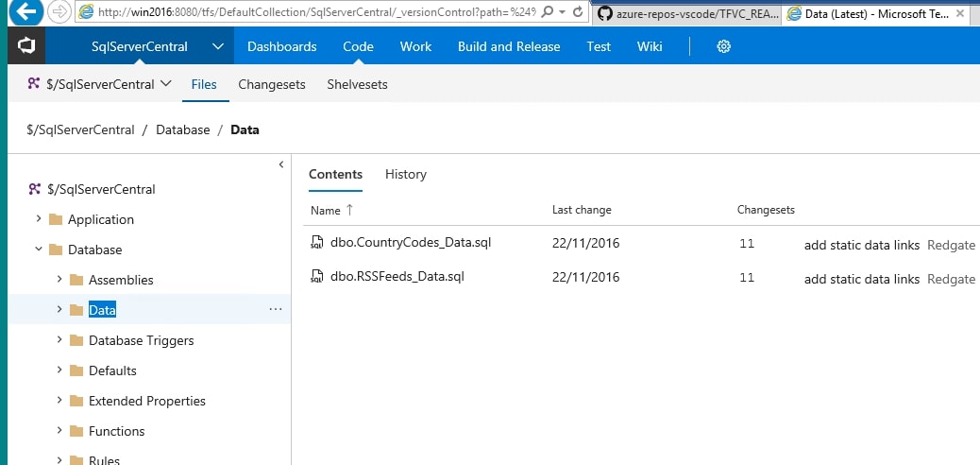
Task: Open the Work hub
Action: [415, 46]
